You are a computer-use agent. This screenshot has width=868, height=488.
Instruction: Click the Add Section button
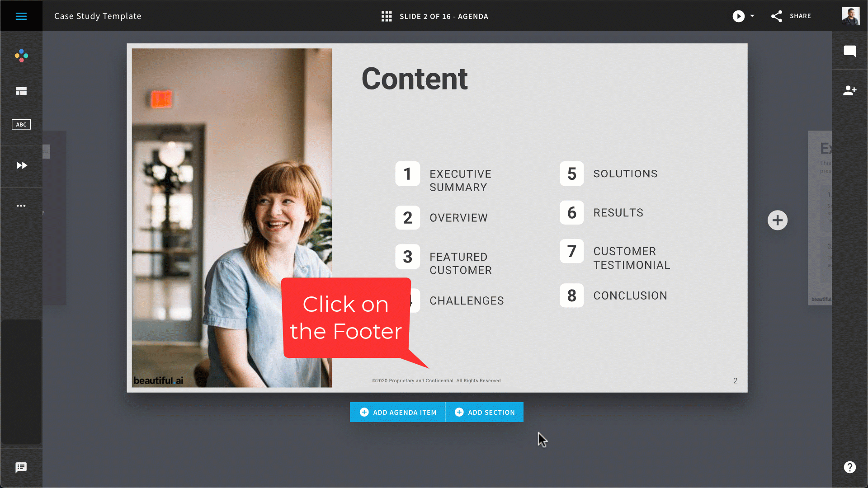485,413
